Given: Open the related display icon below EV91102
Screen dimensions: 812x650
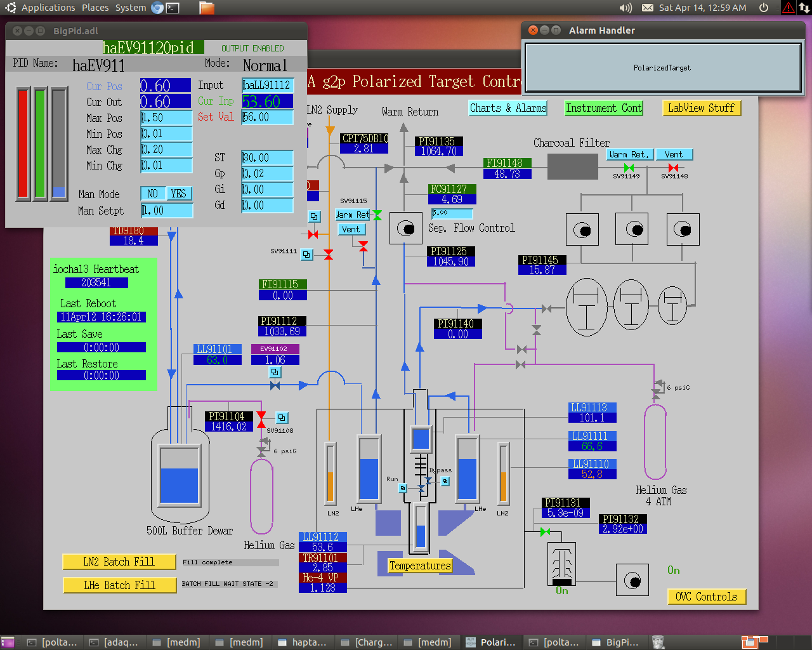Looking at the screenshot, I should [275, 372].
